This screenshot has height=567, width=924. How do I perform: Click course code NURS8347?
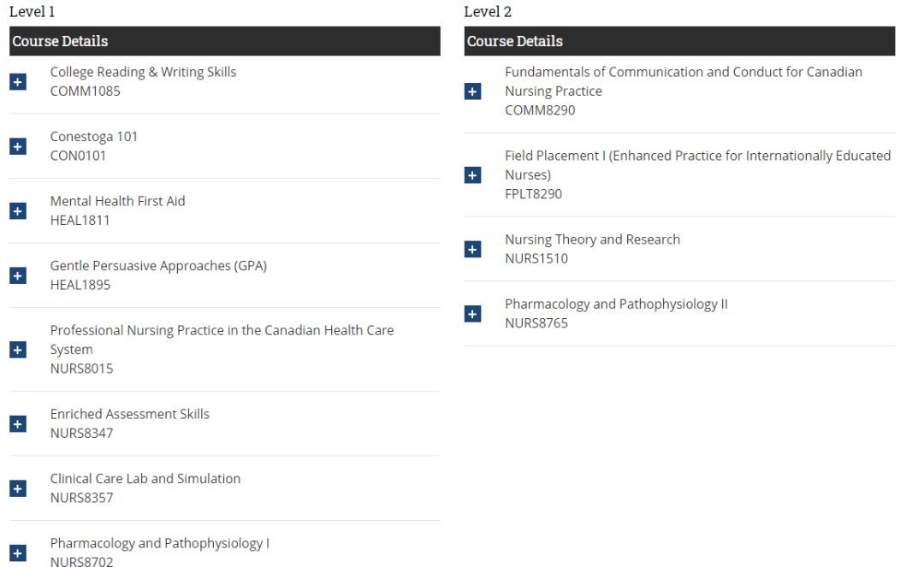point(81,434)
